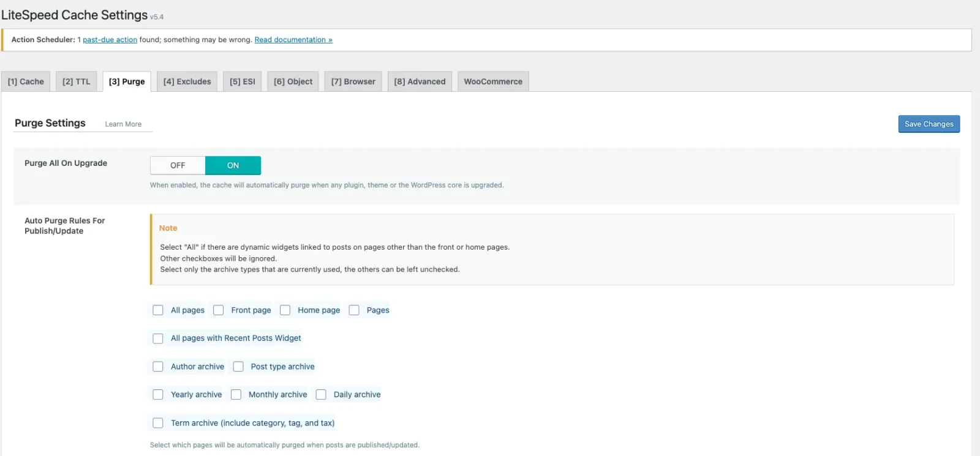Check the Daily archive checkbox
Screen dimensions: 980x456
click(321, 395)
